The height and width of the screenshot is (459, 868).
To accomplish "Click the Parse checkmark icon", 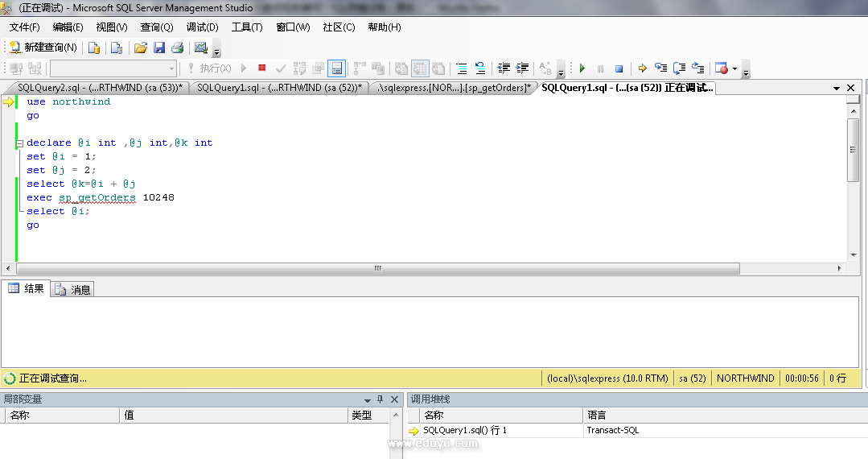I will click(x=281, y=68).
